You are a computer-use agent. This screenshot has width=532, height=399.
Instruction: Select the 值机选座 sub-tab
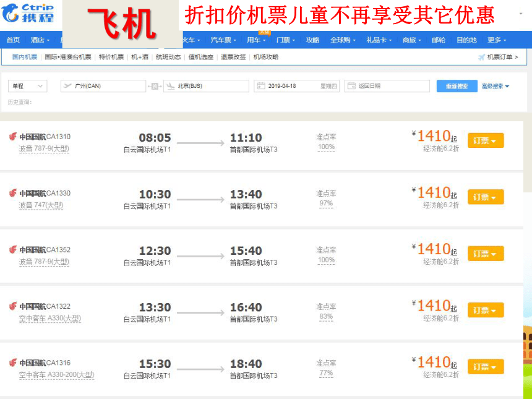tap(201, 57)
